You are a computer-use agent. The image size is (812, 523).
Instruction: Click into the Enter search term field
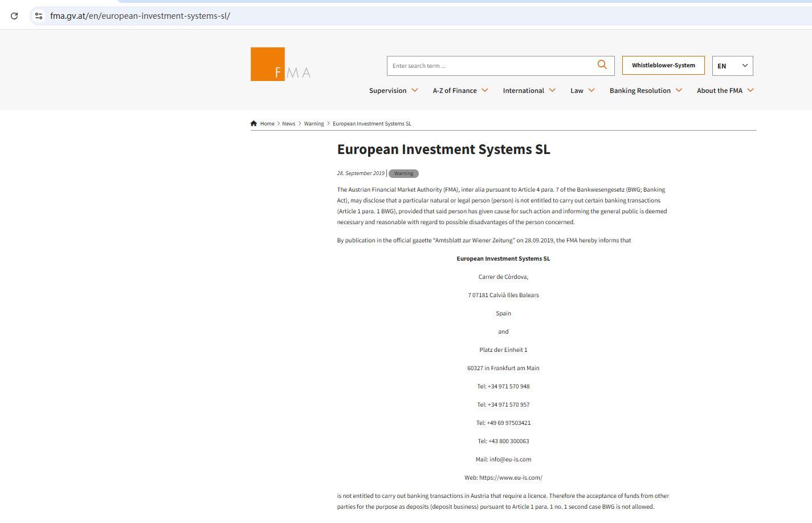490,66
